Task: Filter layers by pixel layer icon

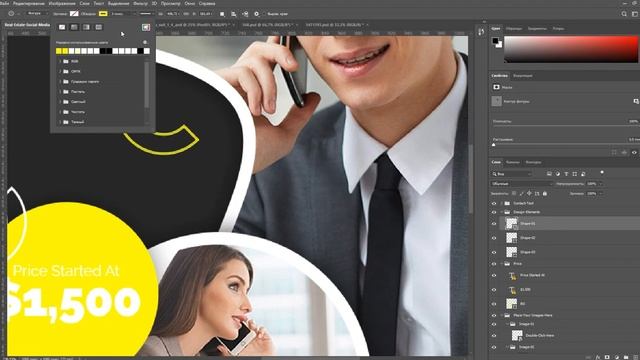Action: point(549,174)
